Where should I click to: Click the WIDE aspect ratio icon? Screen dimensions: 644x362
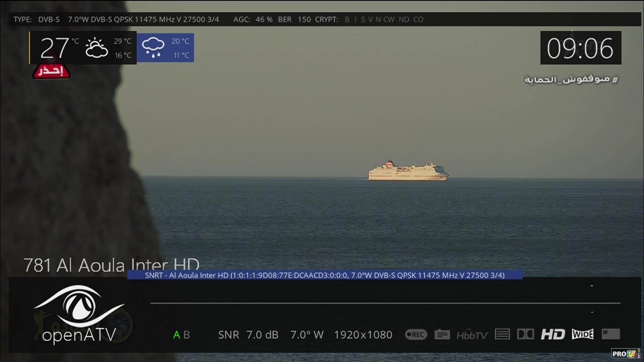[583, 334]
